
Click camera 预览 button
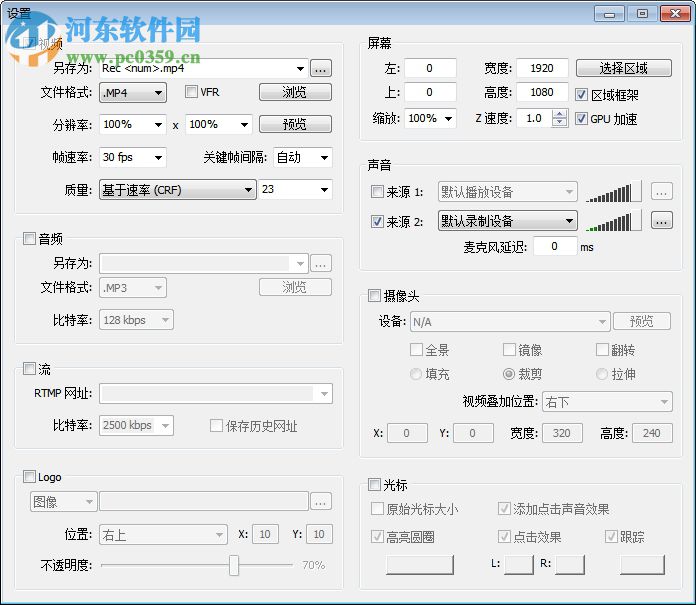pyautogui.click(x=642, y=321)
